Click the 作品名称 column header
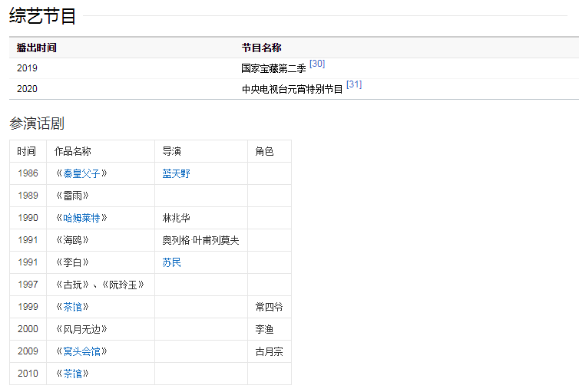Screen dimensions: 579x392 point(72,151)
